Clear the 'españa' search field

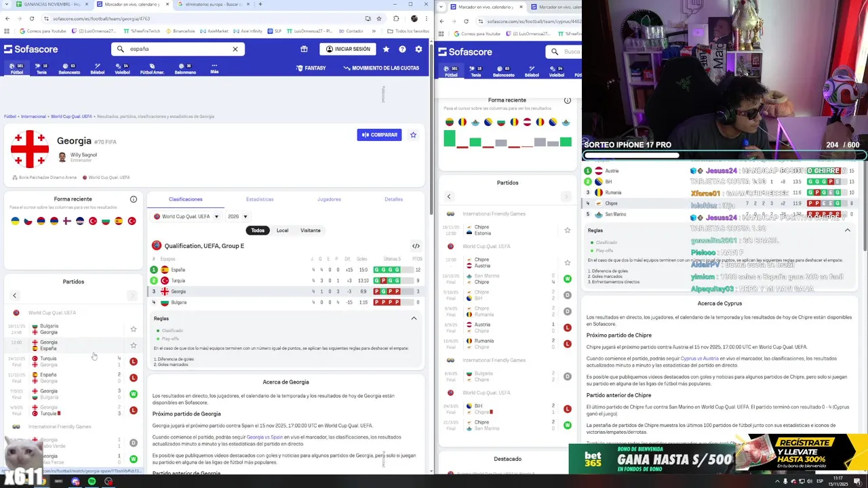[x=235, y=49]
